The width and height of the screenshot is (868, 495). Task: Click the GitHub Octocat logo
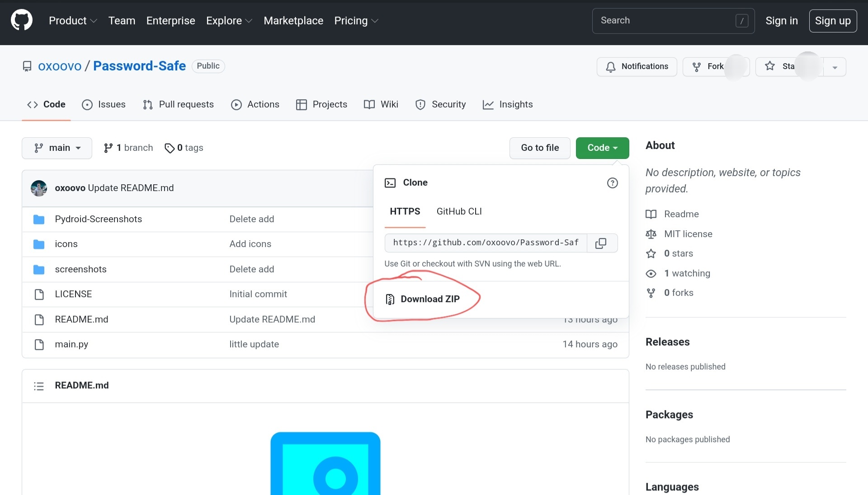tap(21, 20)
